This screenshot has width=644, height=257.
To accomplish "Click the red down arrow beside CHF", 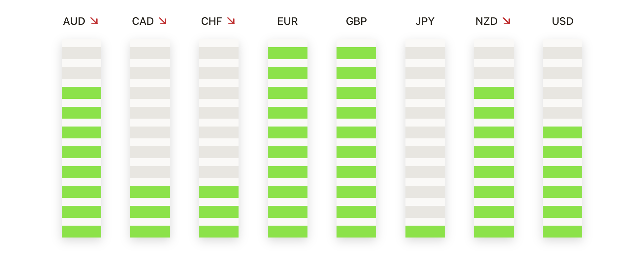I will (x=231, y=21).
